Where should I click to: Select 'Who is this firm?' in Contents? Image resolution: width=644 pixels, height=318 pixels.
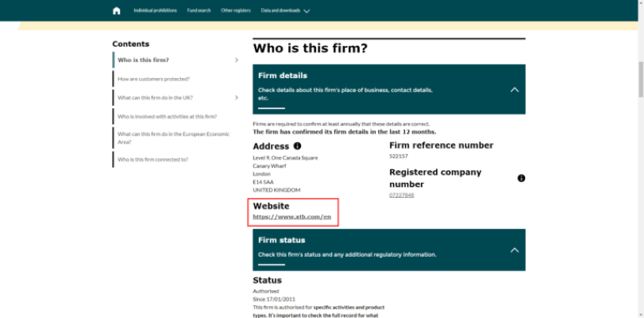pyautogui.click(x=143, y=60)
